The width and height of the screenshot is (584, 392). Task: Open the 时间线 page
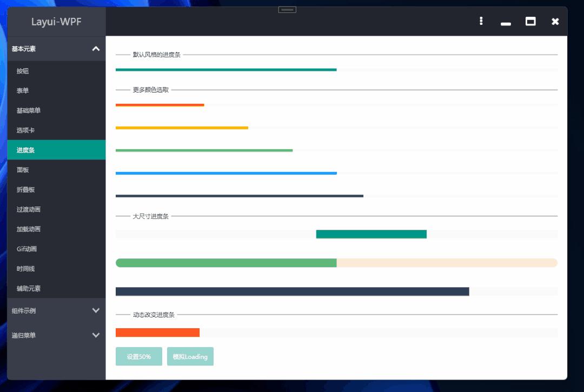point(56,268)
